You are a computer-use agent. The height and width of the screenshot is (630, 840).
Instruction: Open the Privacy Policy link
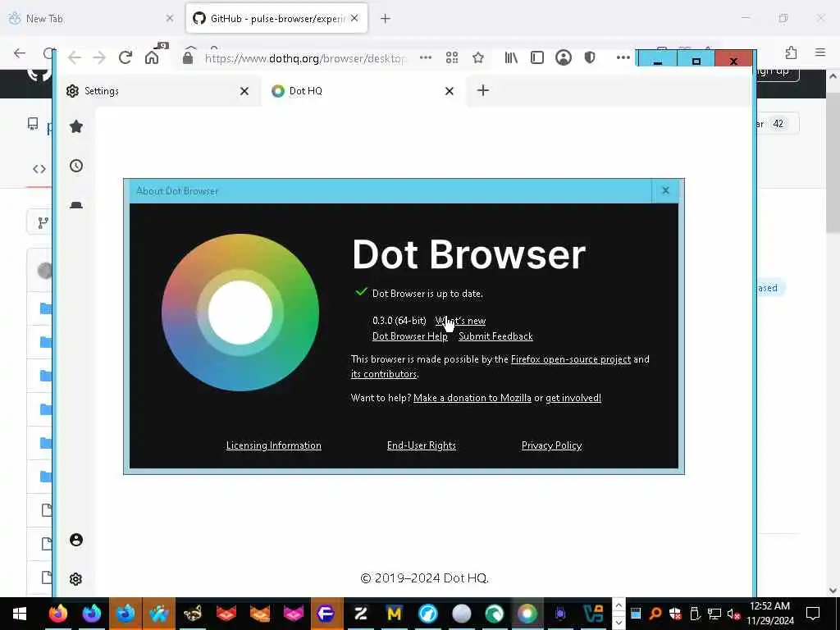click(x=551, y=445)
